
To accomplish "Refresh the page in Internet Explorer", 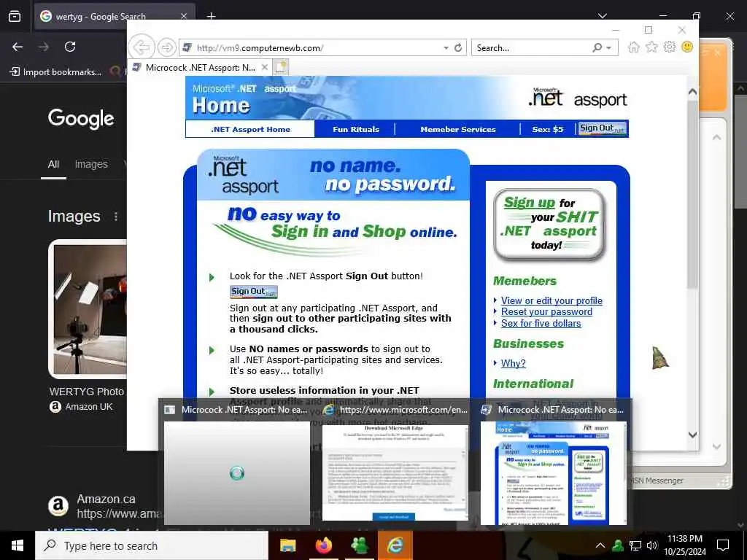I will click(x=458, y=47).
